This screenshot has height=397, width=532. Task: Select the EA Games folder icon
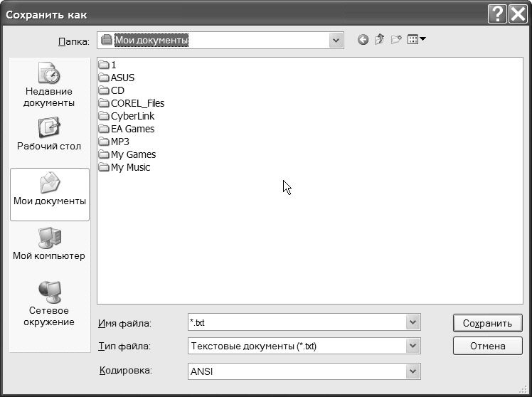(x=104, y=129)
